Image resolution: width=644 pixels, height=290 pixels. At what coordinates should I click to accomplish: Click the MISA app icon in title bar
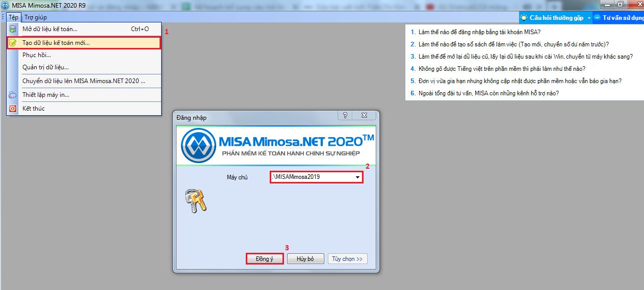[x=5, y=5]
